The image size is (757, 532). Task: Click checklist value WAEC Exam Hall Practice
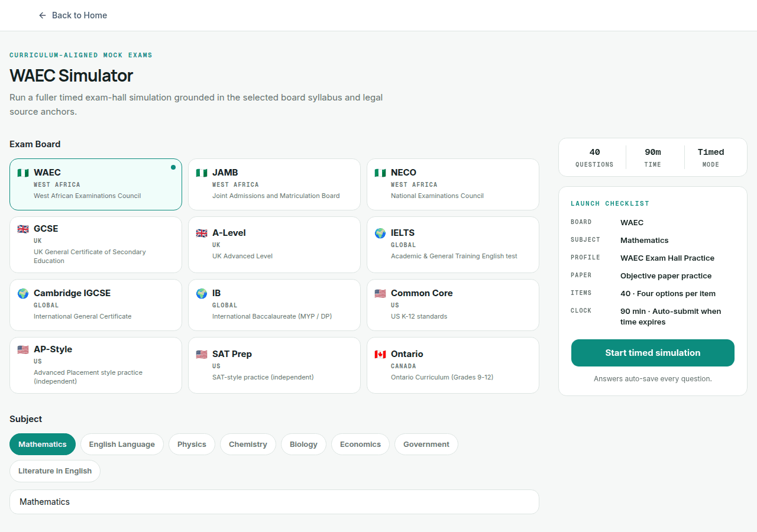[667, 258]
